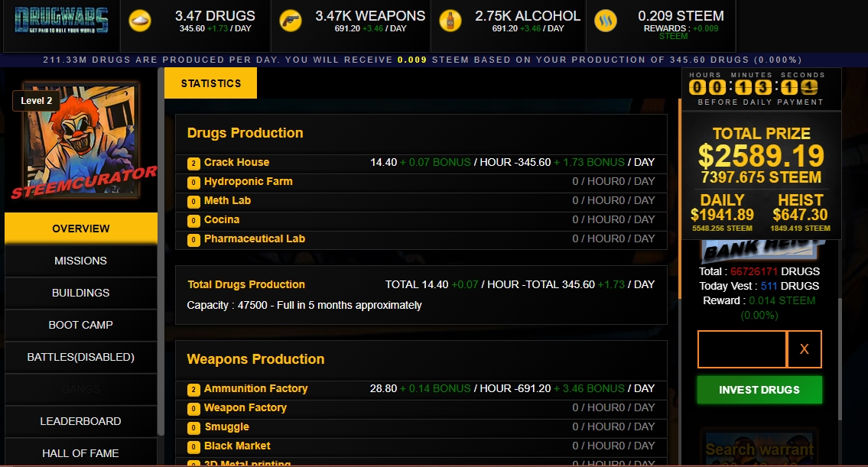Click the right panel scrollbar

tap(840, 360)
